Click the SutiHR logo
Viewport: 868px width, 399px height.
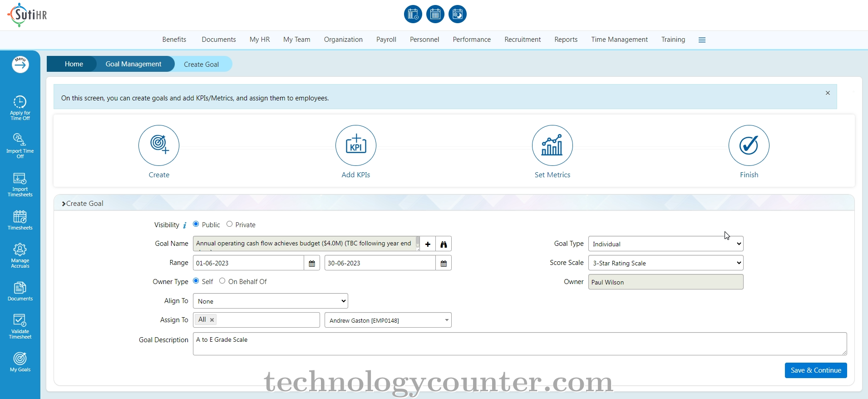tap(27, 15)
